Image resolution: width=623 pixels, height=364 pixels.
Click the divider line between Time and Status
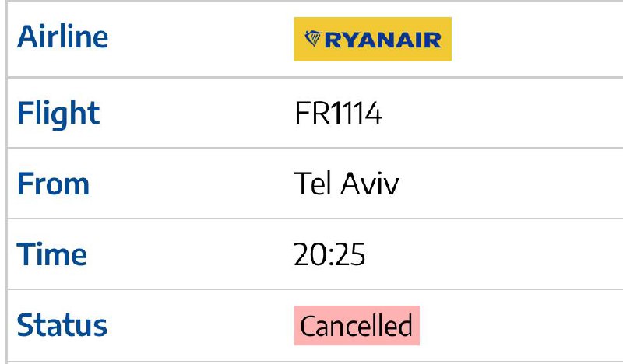pyautogui.click(x=315, y=289)
